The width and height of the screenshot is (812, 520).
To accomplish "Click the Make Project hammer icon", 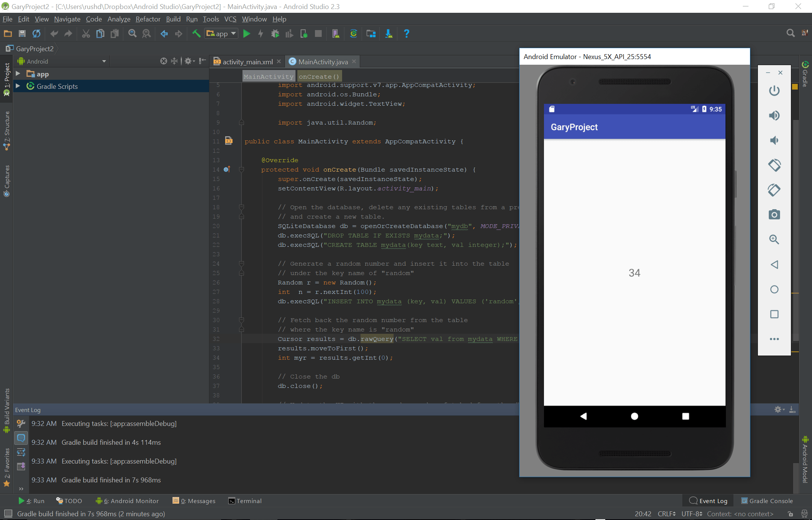I will pyautogui.click(x=196, y=34).
